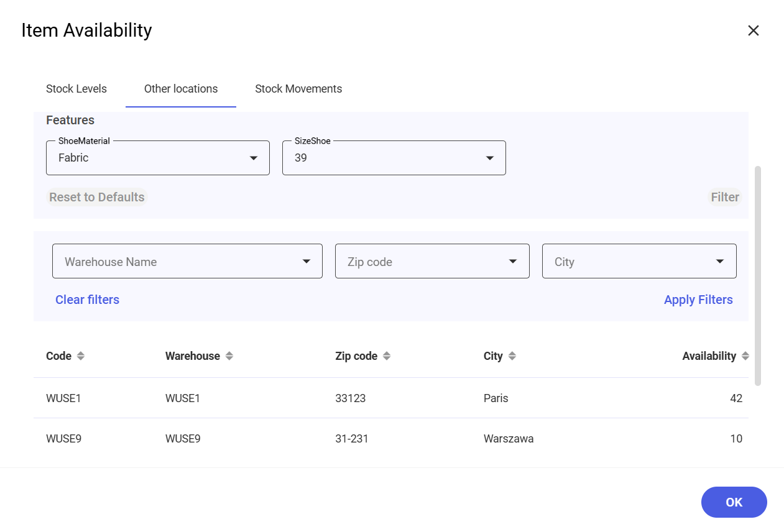
Task: Click zip code 31-231 cell
Action: point(352,439)
